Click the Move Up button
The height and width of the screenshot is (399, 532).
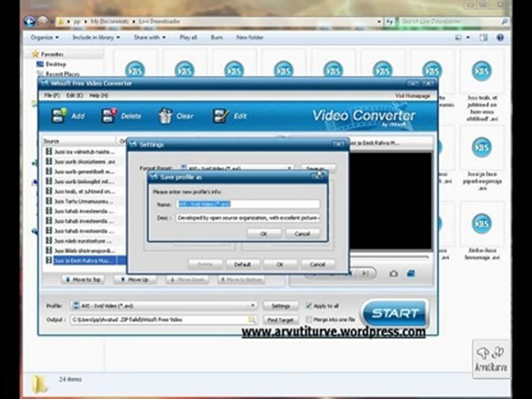[x=135, y=279]
